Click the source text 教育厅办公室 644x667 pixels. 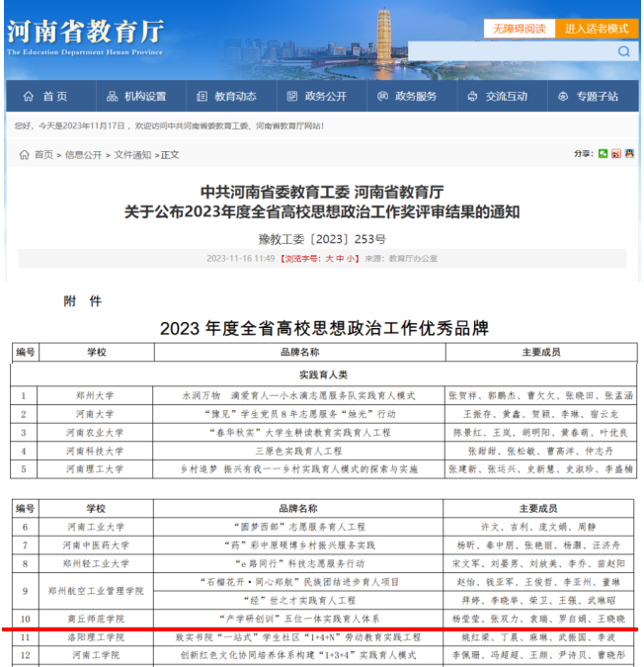pyautogui.click(x=413, y=259)
